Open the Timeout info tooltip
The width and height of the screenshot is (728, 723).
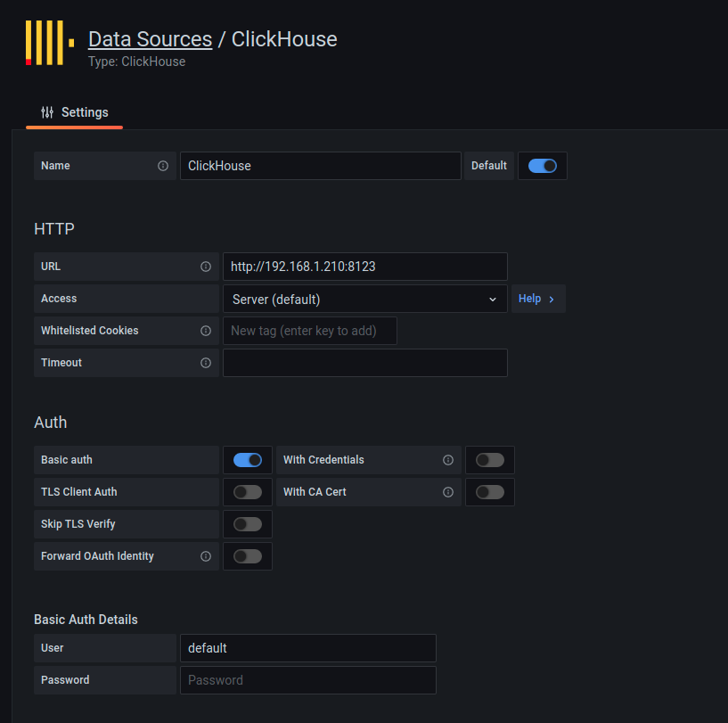[x=205, y=362]
